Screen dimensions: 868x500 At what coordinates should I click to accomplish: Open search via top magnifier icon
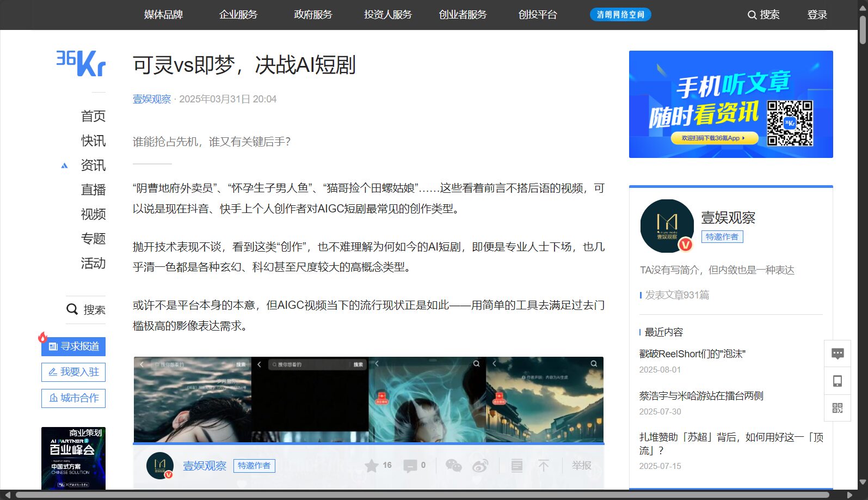[752, 15]
